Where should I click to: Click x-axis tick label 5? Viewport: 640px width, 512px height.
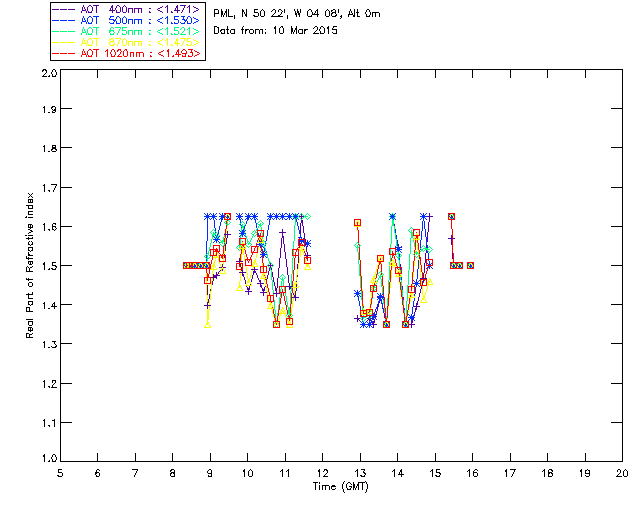(x=60, y=473)
